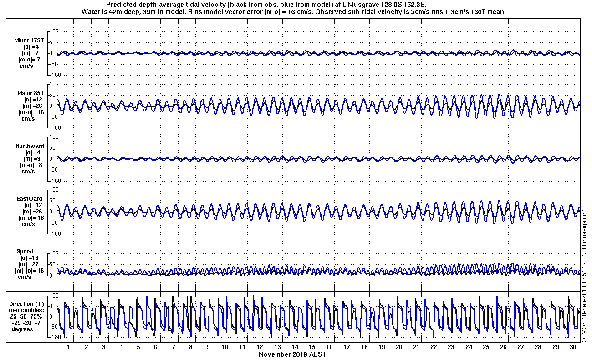The height and width of the screenshot is (364, 592).
Task: Click the '100' tick of the Northward panel
Action: tap(54, 137)
